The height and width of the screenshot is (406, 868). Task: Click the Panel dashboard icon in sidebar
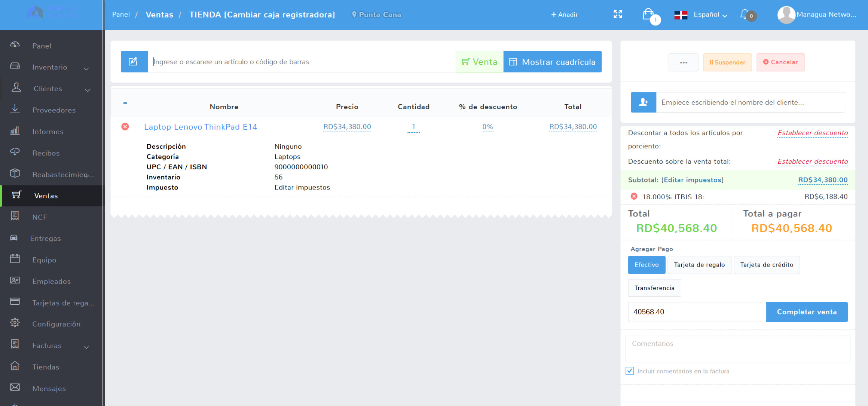[x=15, y=45]
